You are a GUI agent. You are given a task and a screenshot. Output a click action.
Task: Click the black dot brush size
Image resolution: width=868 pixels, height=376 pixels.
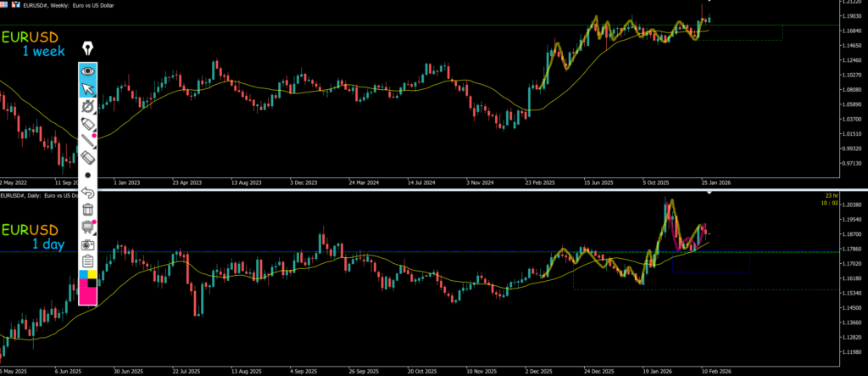87,175
